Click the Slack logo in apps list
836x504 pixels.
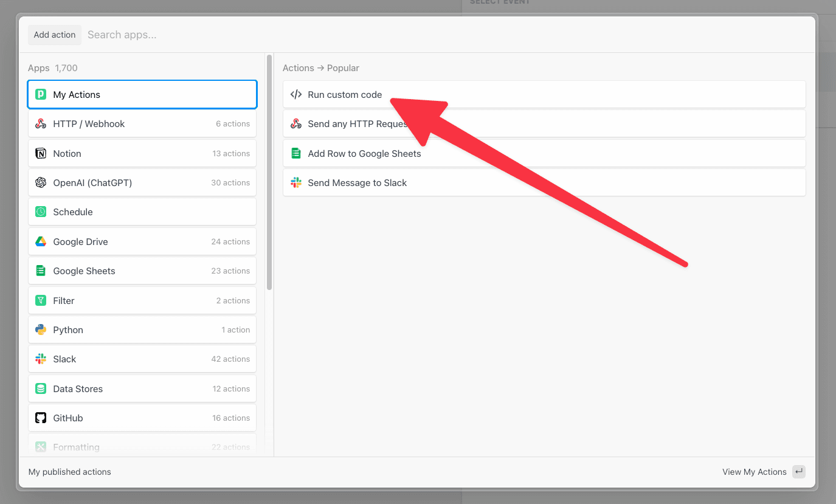click(x=41, y=359)
